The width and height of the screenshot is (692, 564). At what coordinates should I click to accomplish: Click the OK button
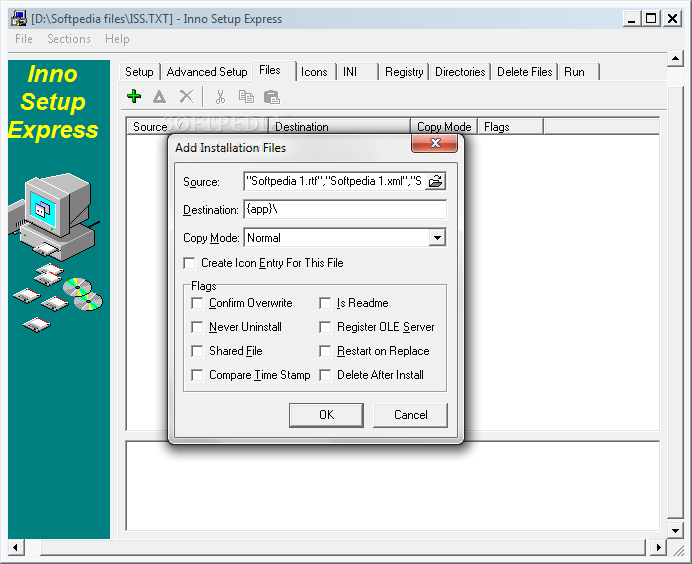tap(327, 415)
